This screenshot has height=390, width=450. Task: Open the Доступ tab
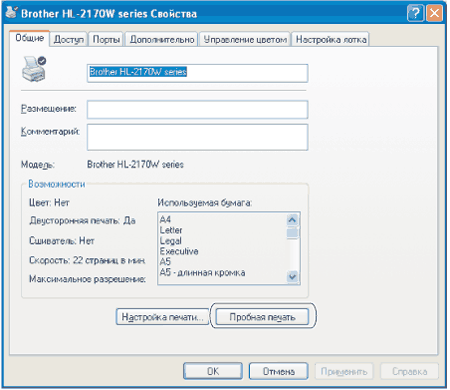click(x=69, y=40)
